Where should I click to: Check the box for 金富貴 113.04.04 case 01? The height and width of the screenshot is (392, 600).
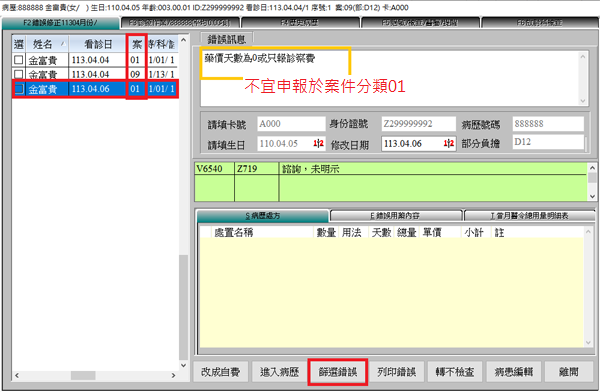[x=18, y=60]
